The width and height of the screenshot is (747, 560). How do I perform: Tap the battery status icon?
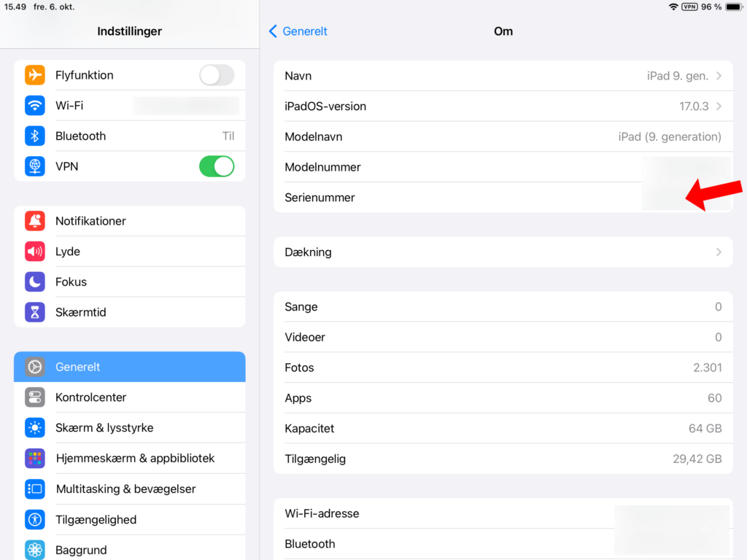coord(734,7)
